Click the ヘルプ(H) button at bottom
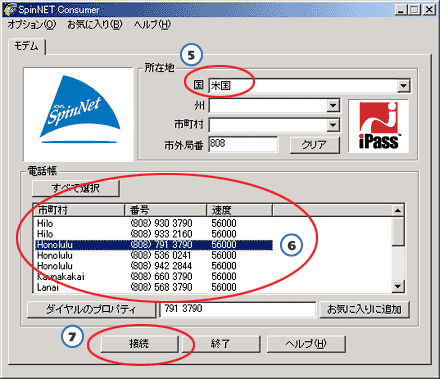This screenshot has width=440, height=379. (306, 343)
